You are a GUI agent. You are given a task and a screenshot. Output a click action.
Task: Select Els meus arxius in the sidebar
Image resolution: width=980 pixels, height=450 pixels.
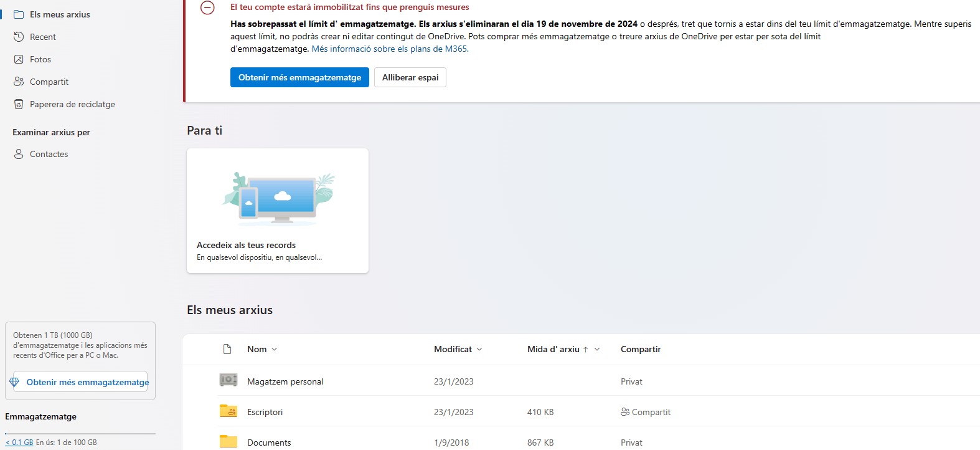pos(60,14)
